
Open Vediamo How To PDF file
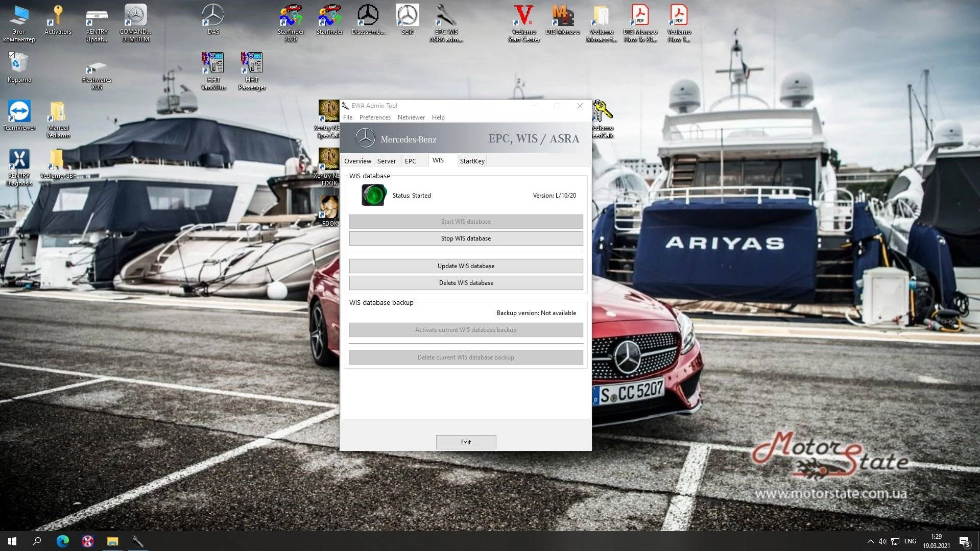(679, 23)
